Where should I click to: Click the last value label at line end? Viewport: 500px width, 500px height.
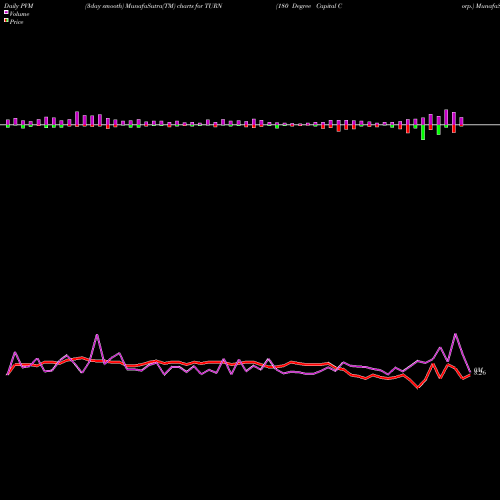(480, 371)
